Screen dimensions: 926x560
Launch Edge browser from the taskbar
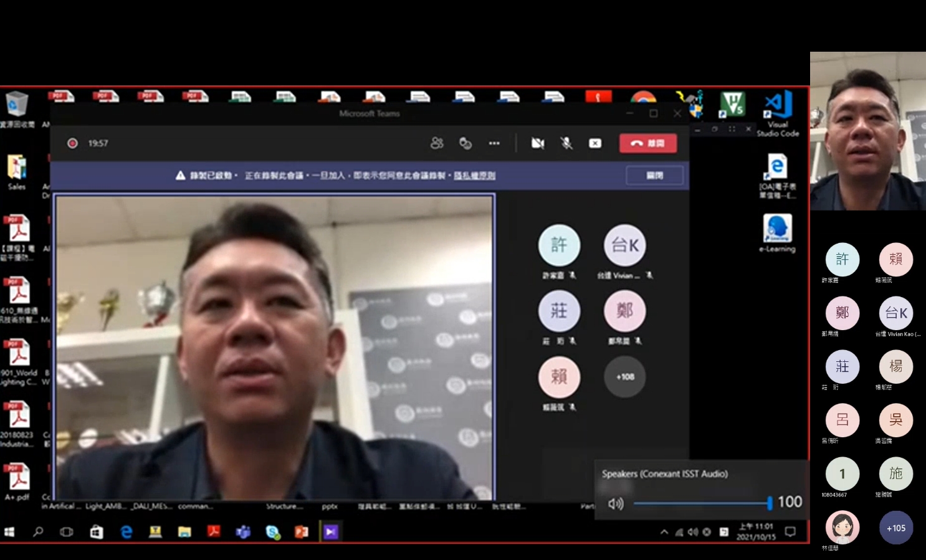(126, 532)
